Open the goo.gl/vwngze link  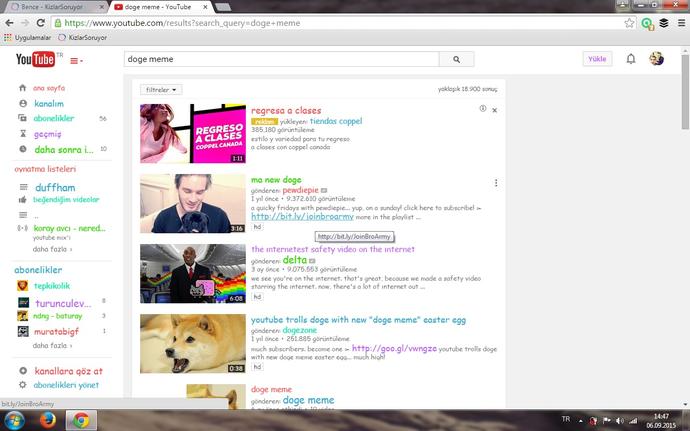(x=394, y=348)
